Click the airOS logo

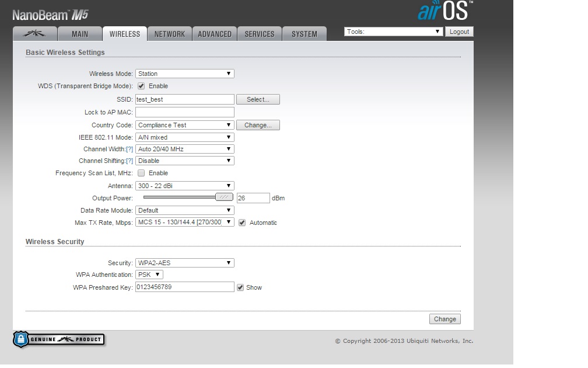coord(445,11)
